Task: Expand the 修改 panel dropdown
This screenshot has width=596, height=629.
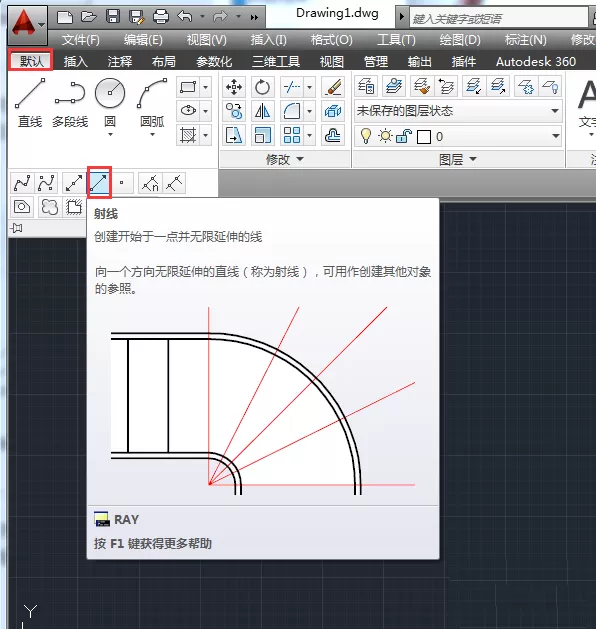Action: pos(285,160)
